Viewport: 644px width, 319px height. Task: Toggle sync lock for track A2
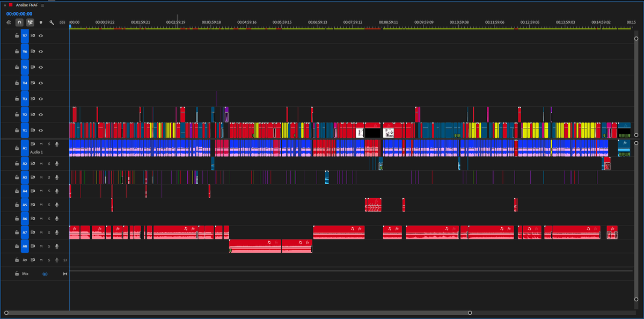(x=33, y=164)
